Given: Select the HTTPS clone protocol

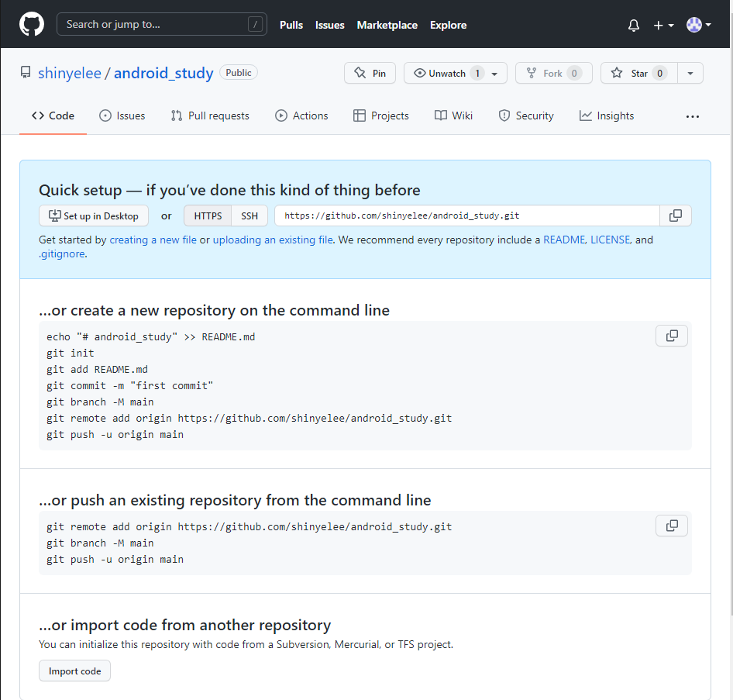Looking at the screenshot, I should [x=208, y=216].
